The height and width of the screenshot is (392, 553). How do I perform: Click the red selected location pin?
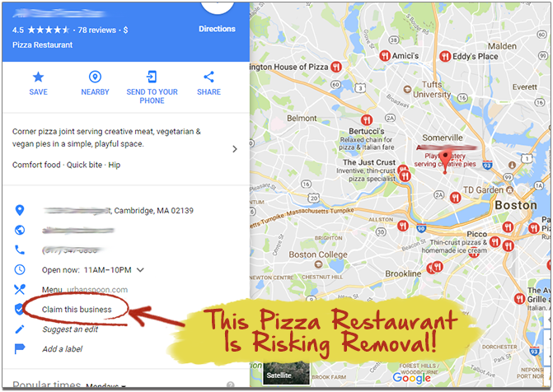(445, 161)
